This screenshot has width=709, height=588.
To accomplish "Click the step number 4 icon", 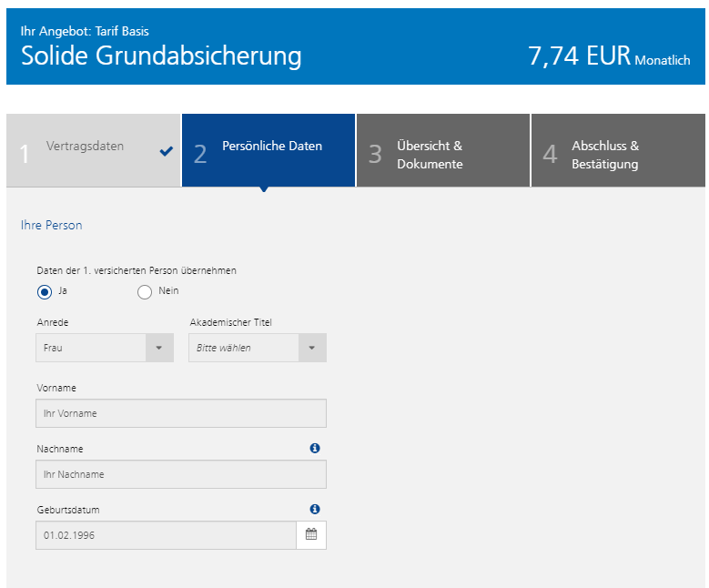I will pyautogui.click(x=550, y=154).
